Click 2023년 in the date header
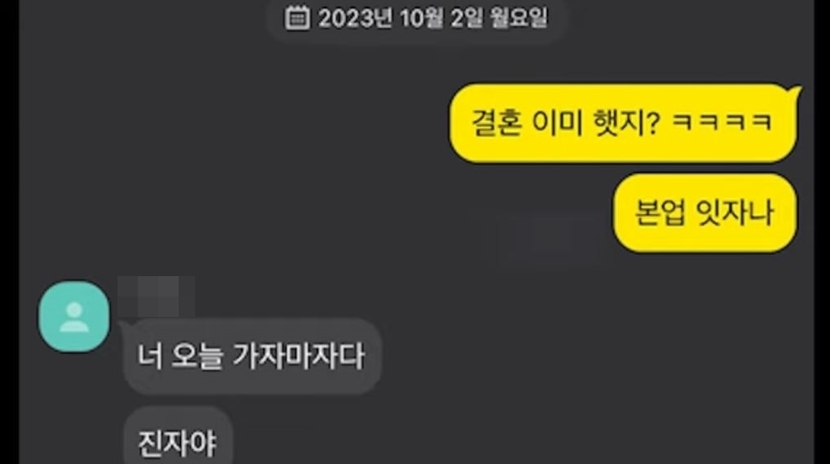The width and height of the screenshot is (830, 464). (x=356, y=18)
